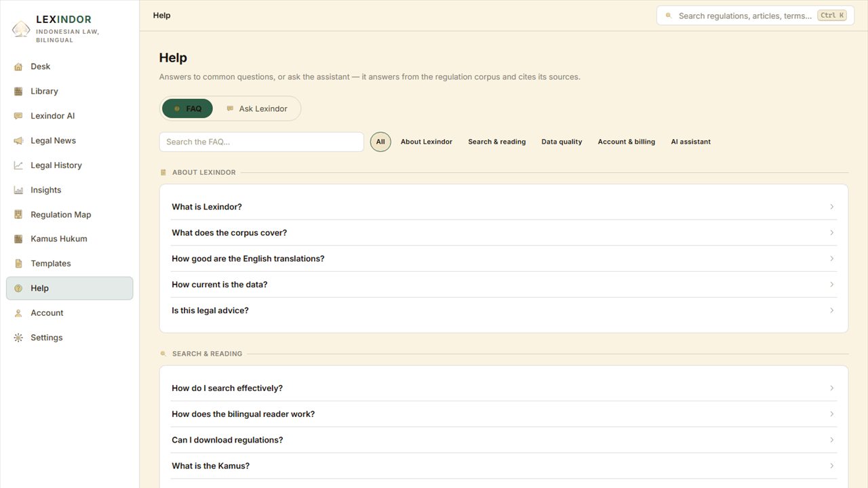Click the Lexindor logo icon

pos(21,28)
